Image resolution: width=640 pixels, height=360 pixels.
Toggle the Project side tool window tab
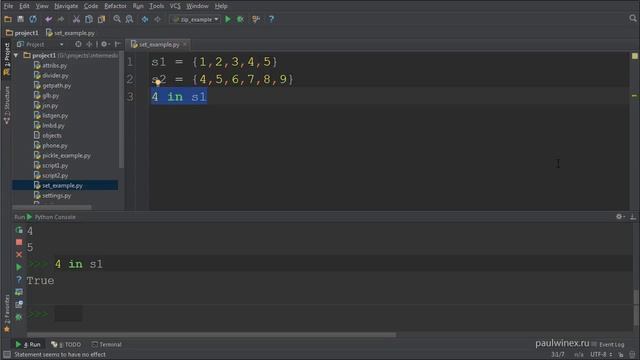tap(7, 59)
